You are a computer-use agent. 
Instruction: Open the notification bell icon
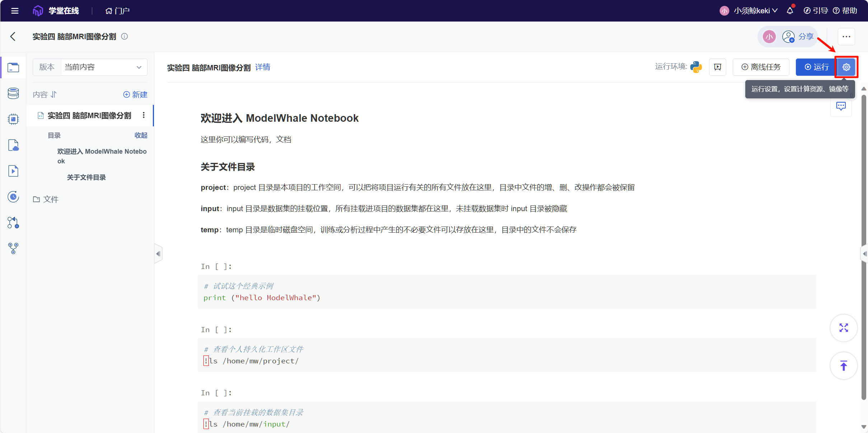(790, 11)
